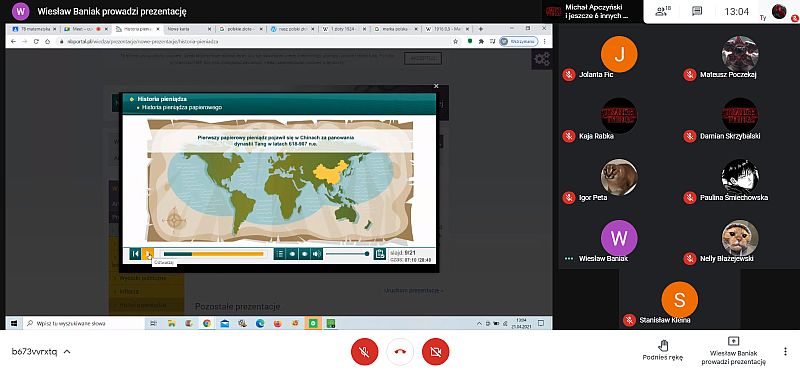
Task: Click the Chrome icon in the Windows taskbar
Action: click(207, 323)
